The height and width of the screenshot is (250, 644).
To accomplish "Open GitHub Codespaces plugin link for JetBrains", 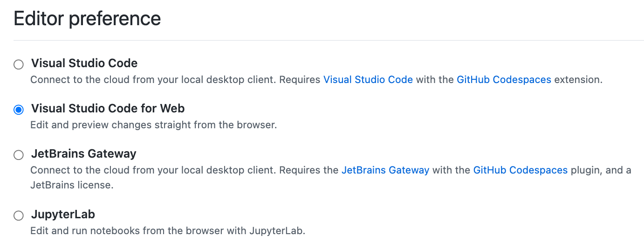I will pos(520,170).
